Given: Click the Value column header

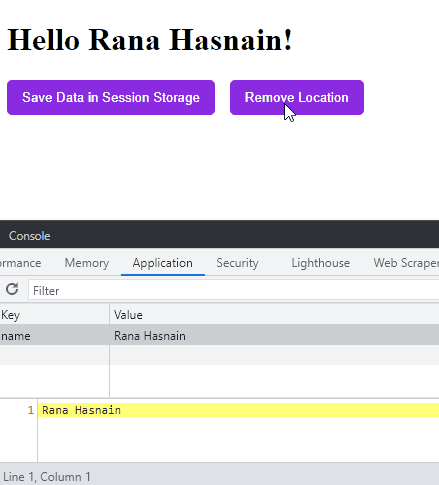Looking at the screenshot, I should (x=275, y=315).
